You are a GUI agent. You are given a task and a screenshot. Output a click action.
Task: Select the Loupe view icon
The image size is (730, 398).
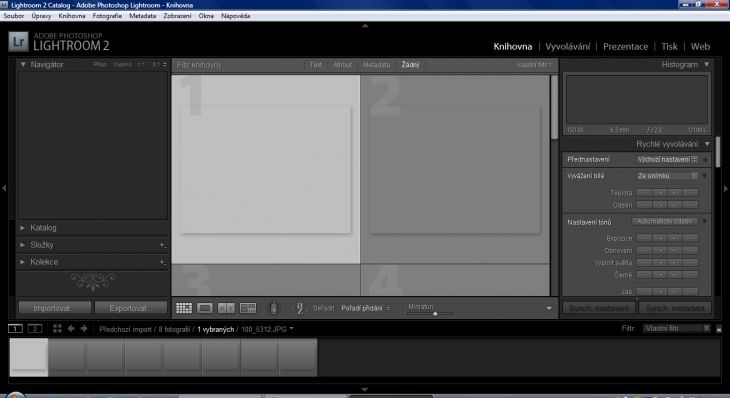pos(205,308)
